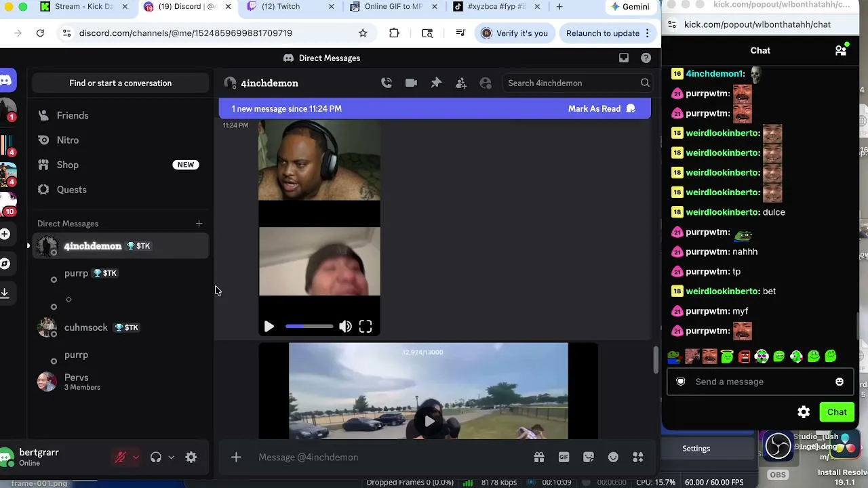868x488 pixels.
Task: Open the apps launcher in message bar
Action: 638,457
